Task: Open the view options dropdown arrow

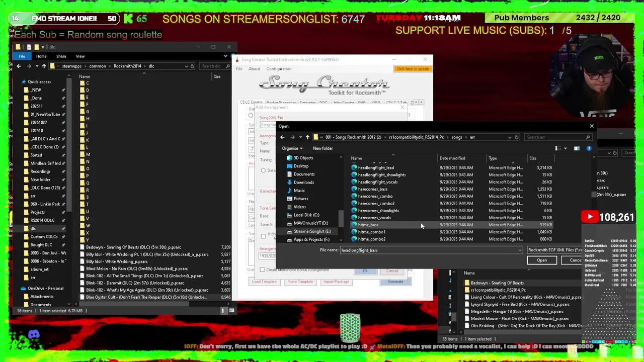Action: coord(565,148)
